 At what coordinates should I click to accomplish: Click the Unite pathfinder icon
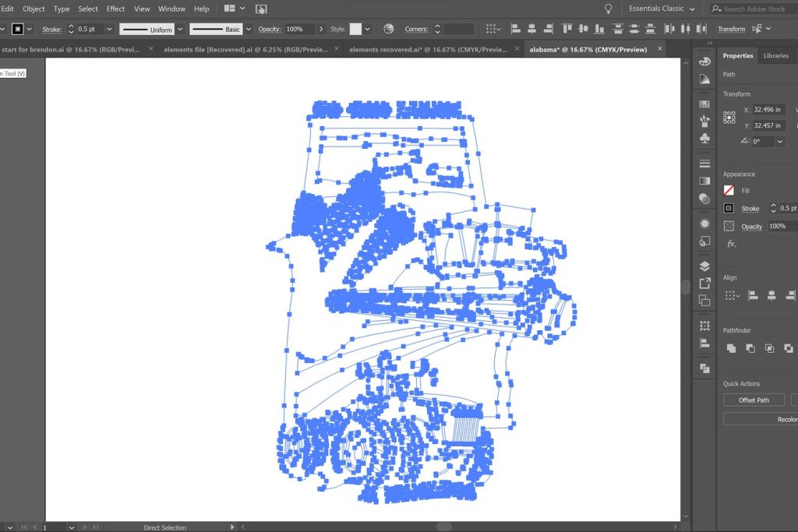[731, 348]
